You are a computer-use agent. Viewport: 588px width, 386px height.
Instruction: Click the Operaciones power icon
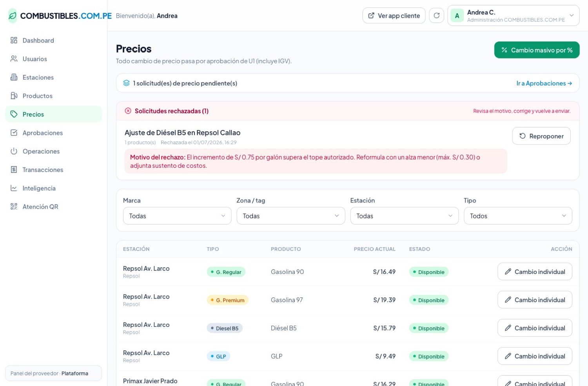[x=14, y=151]
